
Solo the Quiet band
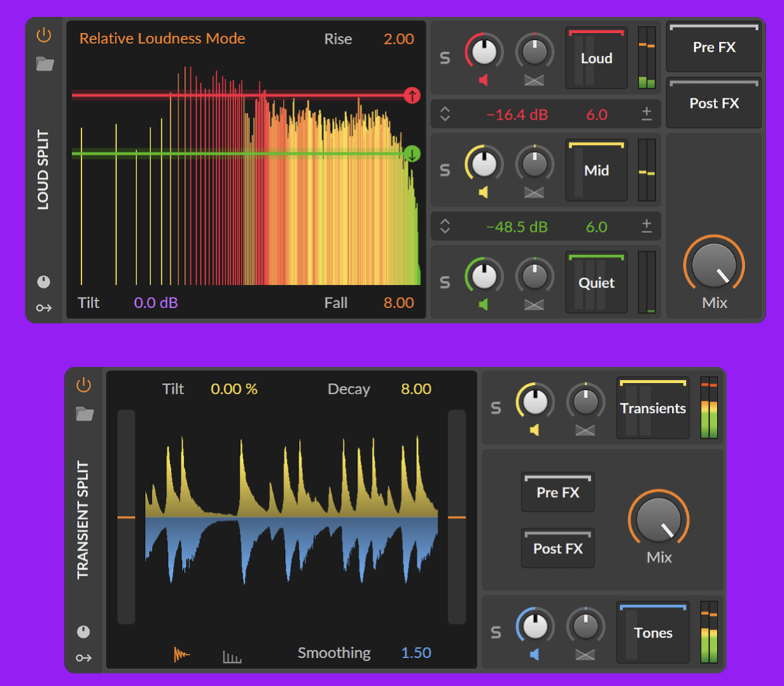click(x=444, y=283)
